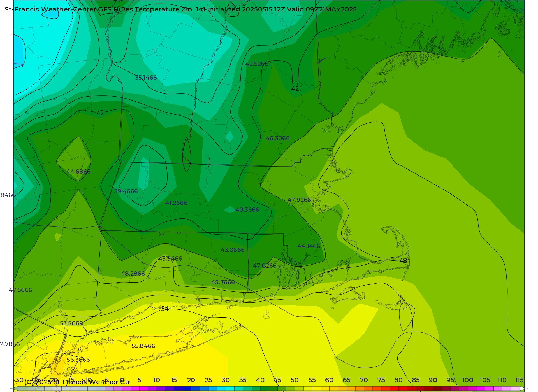This screenshot has height=392, width=538.
Task: Click the 44.1466 temperature value
Action: (309, 246)
